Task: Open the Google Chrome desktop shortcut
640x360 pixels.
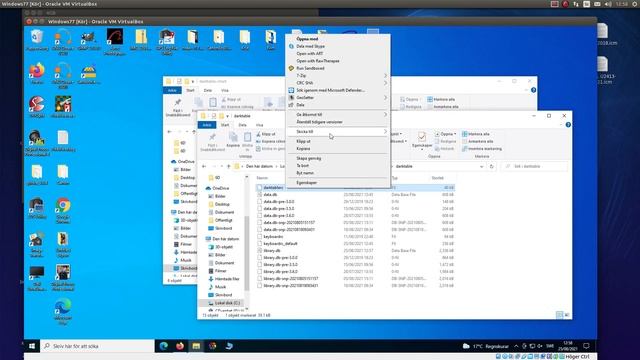Action: pos(63,210)
